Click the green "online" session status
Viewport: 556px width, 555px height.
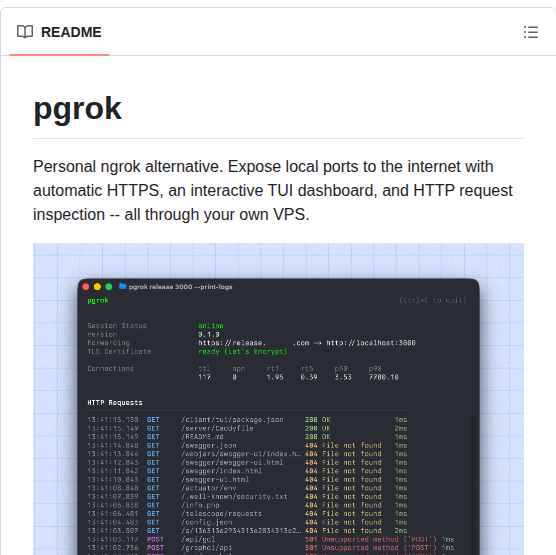(211, 326)
